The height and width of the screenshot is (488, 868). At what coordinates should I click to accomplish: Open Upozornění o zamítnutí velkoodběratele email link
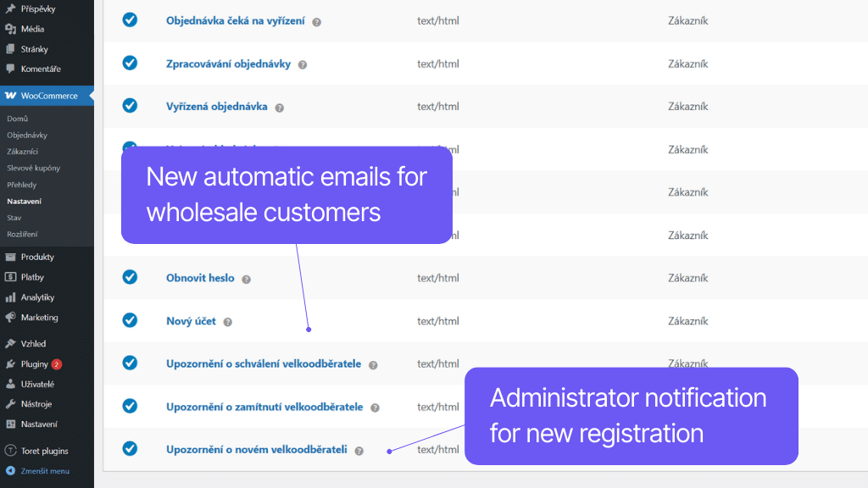tap(264, 407)
